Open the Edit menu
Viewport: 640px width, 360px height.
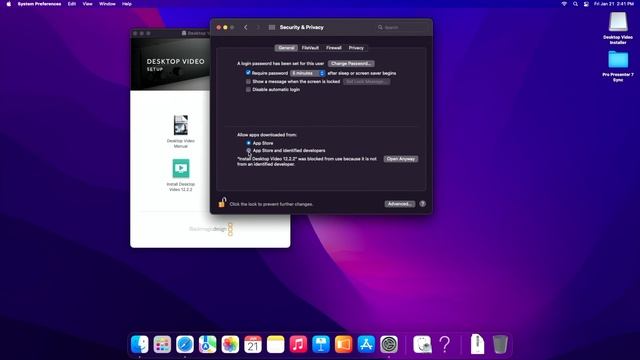[72, 4]
